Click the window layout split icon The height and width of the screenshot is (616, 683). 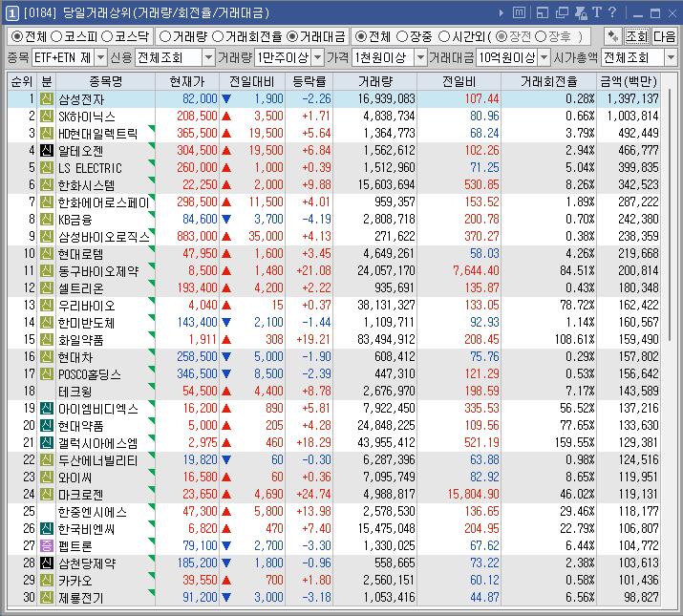(x=543, y=13)
